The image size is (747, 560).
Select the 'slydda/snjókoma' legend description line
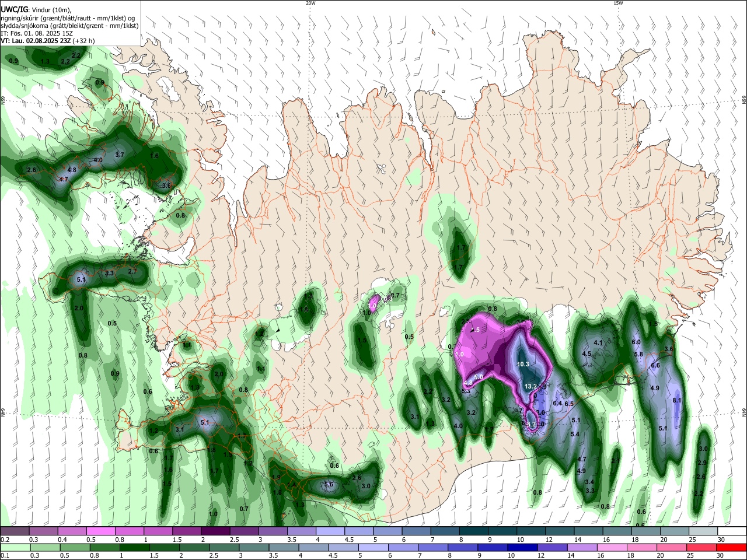pos(69,26)
